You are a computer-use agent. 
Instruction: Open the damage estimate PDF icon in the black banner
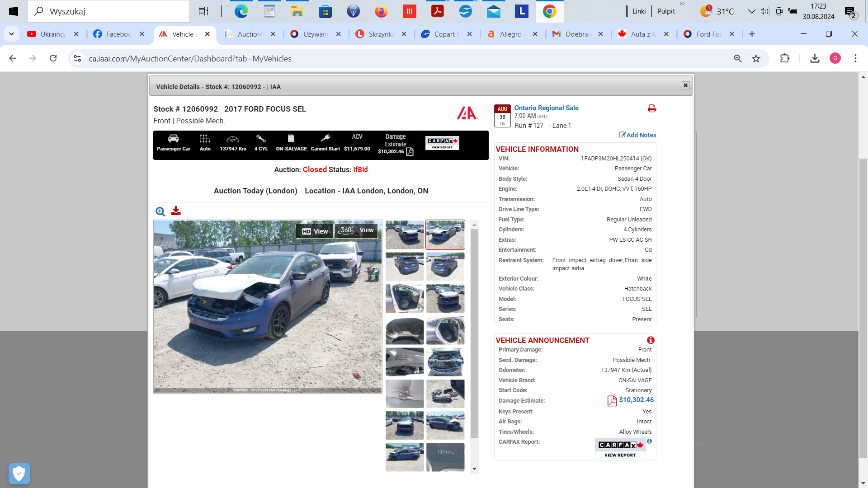(x=410, y=152)
